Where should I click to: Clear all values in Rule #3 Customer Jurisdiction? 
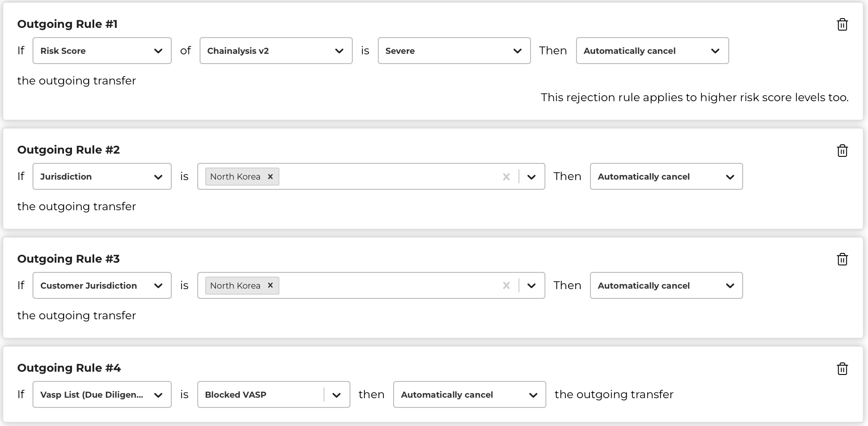(x=506, y=286)
